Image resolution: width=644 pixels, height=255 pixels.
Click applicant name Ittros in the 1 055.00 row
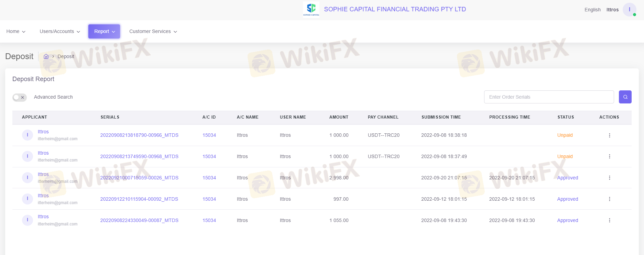pyautogui.click(x=43, y=217)
